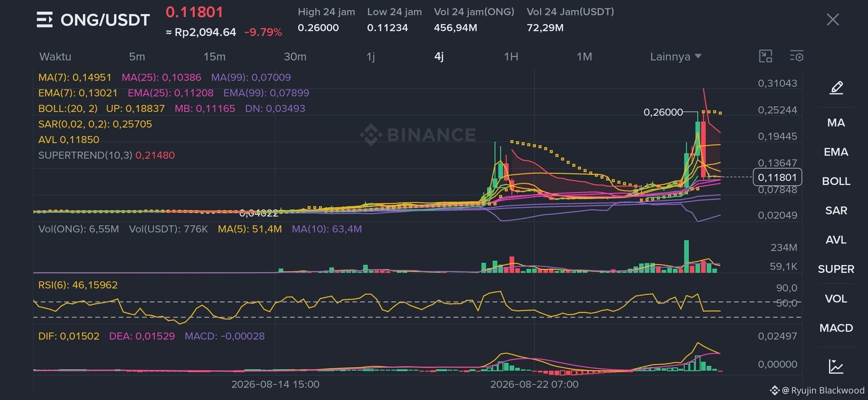Click the volume MA(10): 63,4M label
The height and width of the screenshot is (400, 868).
point(327,229)
